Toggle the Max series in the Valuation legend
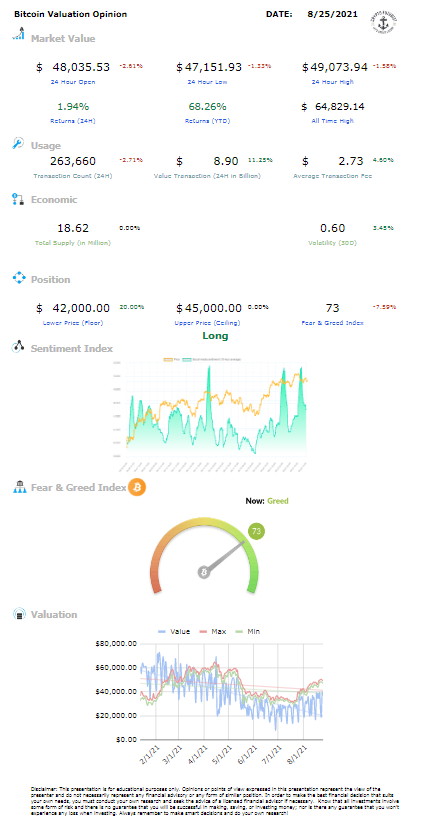 (212, 631)
